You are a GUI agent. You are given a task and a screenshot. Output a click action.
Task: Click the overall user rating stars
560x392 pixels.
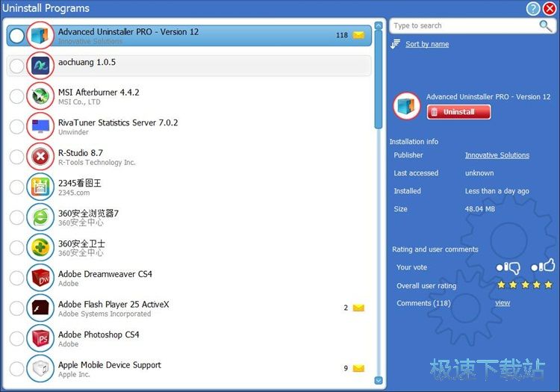[x=525, y=285]
